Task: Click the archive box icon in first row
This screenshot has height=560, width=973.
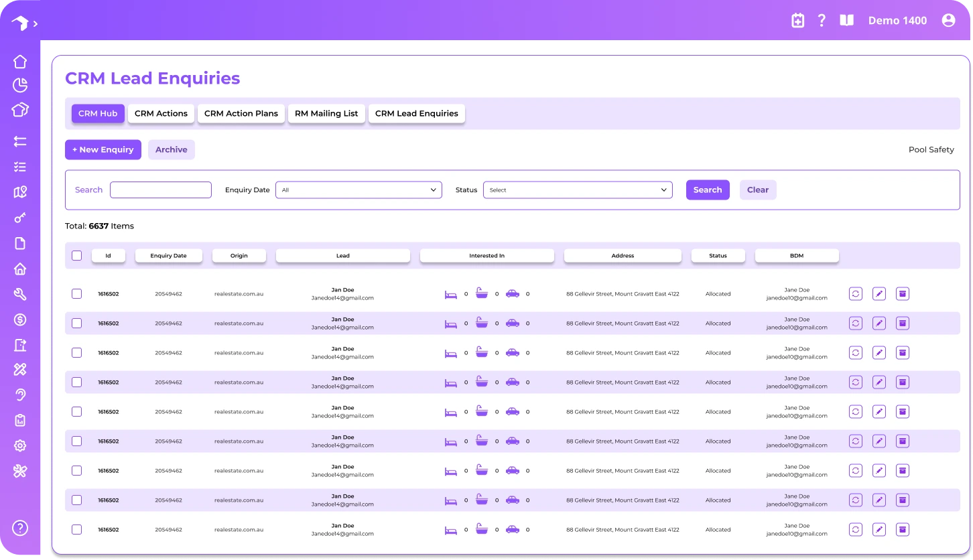Action: click(903, 293)
